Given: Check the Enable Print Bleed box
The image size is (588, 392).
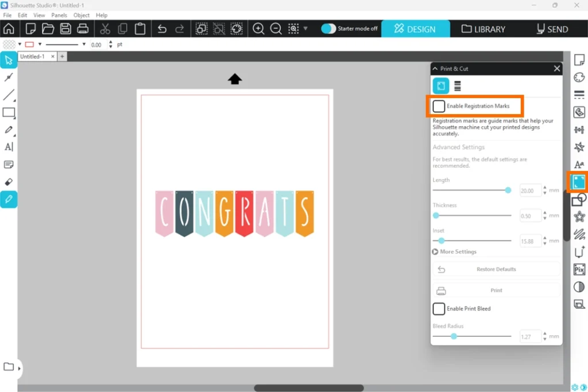Looking at the screenshot, I should (x=439, y=309).
